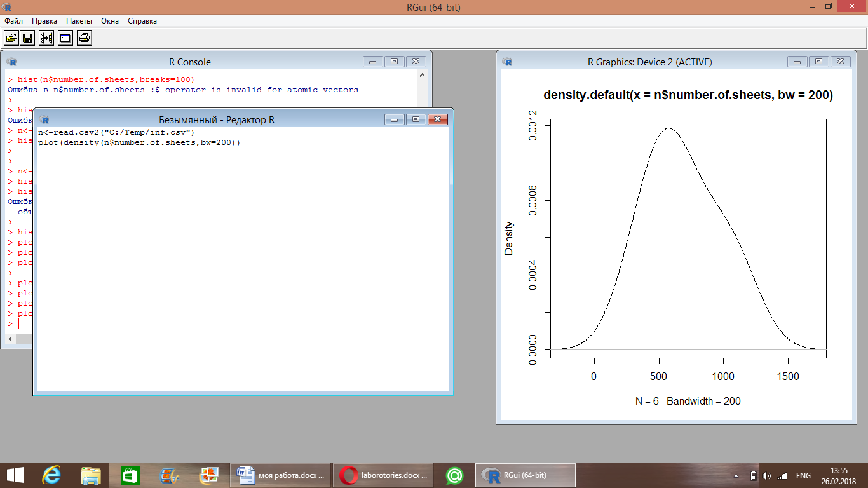This screenshot has height=488, width=868.
Task: Maximize the R Graphics Device 2 window
Action: [x=819, y=62]
